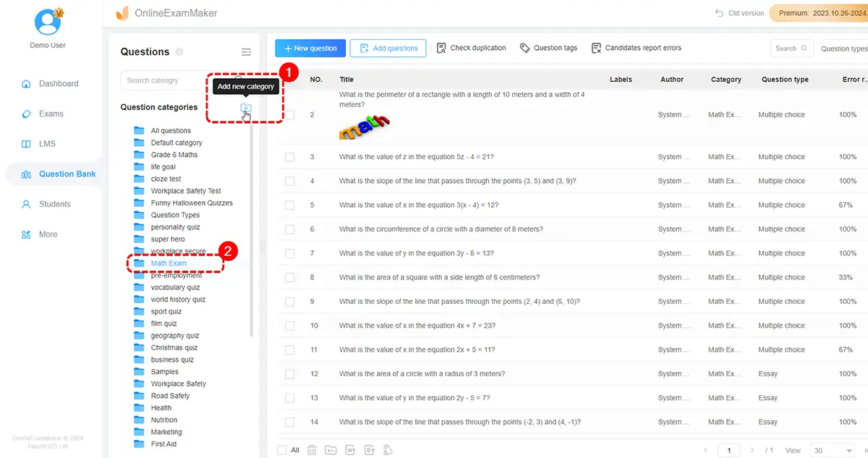Go to next page using arrow
868x458 pixels.
(752, 450)
